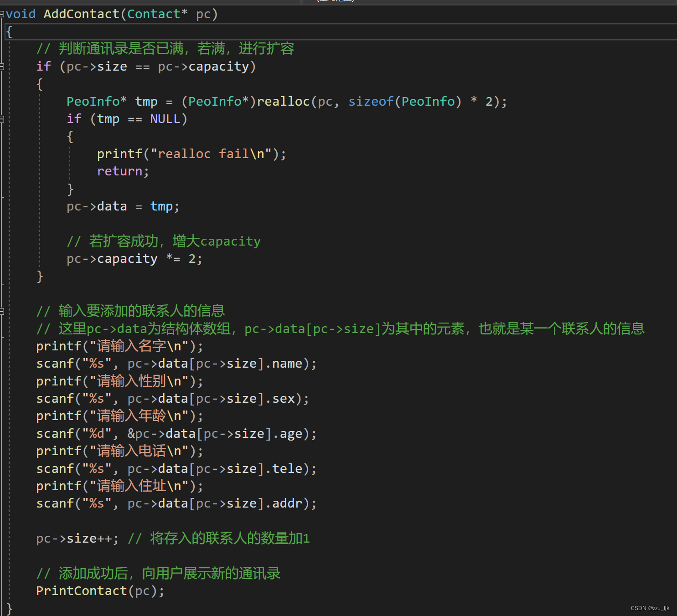
Task: Click the printf line '请输入年龄\n'
Action: [x=119, y=416]
